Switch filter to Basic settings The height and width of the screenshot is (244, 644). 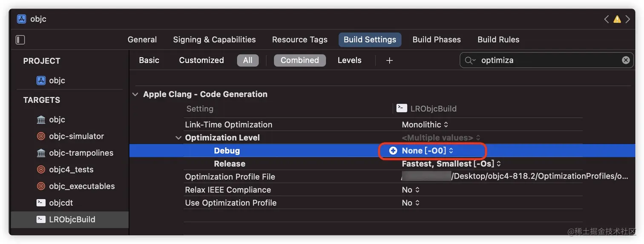point(149,61)
